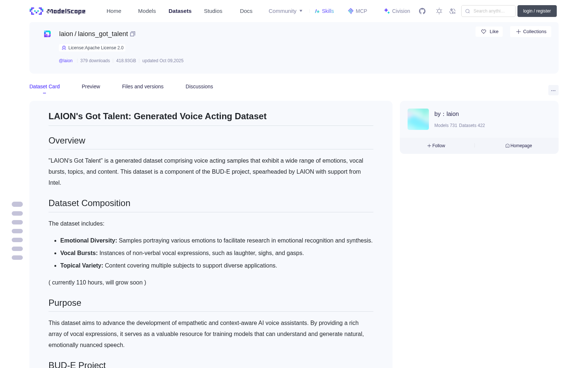Focus the Search anything input field
This screenshot has width=588, height=368.
click(488, 11)
